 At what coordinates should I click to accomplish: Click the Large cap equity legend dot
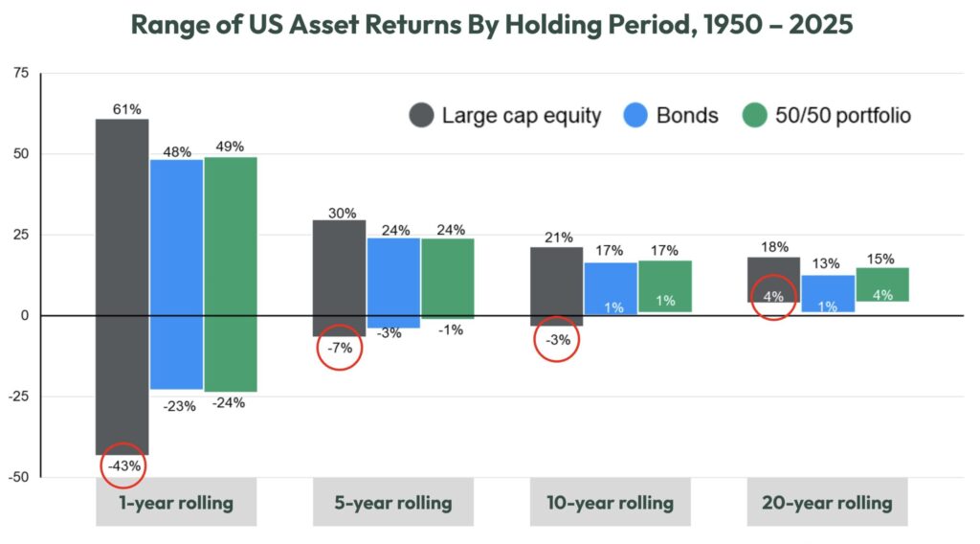point(421,115)
